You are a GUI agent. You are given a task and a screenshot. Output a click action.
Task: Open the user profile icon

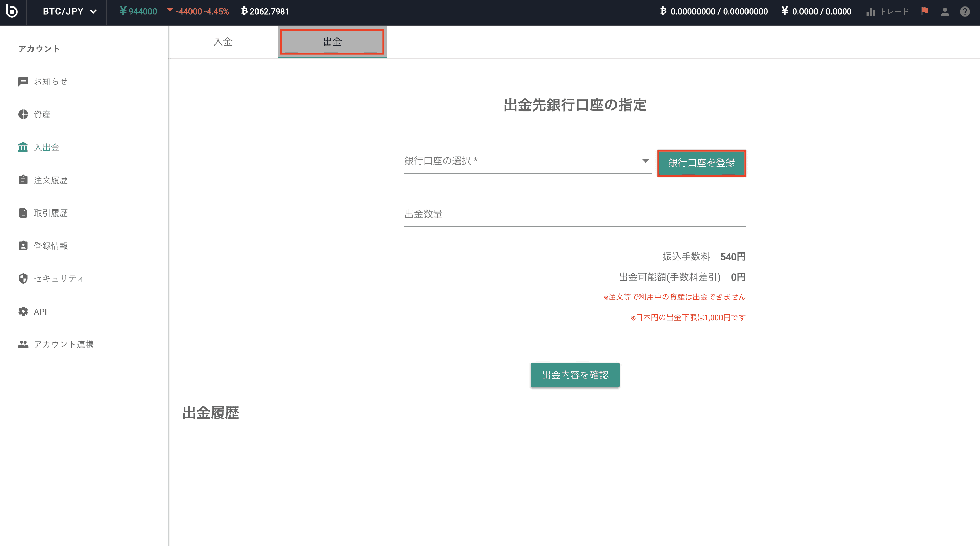click(x=945, y=11)
